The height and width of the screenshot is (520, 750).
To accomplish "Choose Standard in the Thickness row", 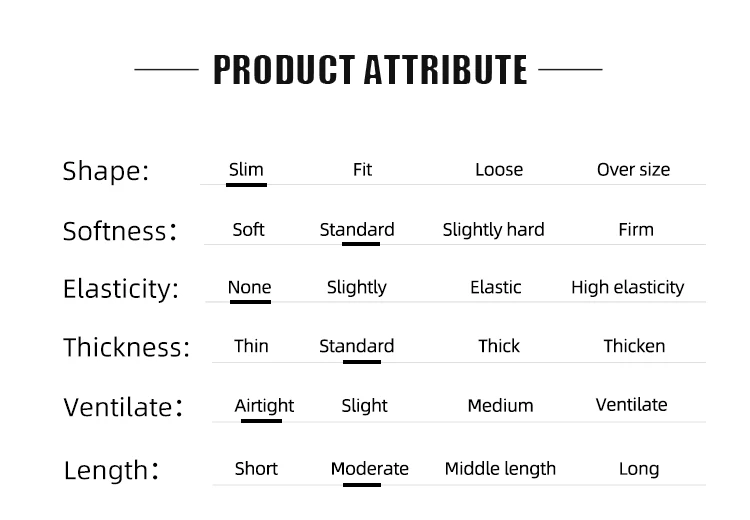I will 356,346.
